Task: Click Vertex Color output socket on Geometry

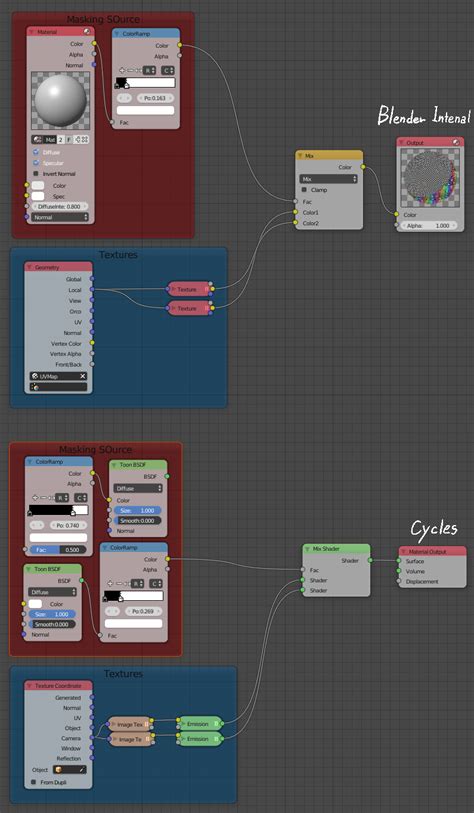Action: click(92, 343)
